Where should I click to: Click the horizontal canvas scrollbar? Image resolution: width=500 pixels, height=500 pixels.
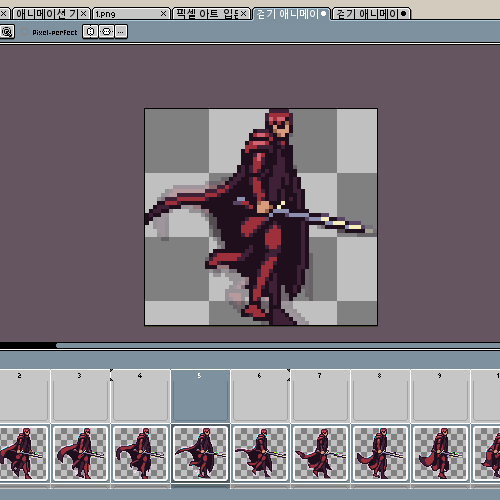[x=278, y=346]
